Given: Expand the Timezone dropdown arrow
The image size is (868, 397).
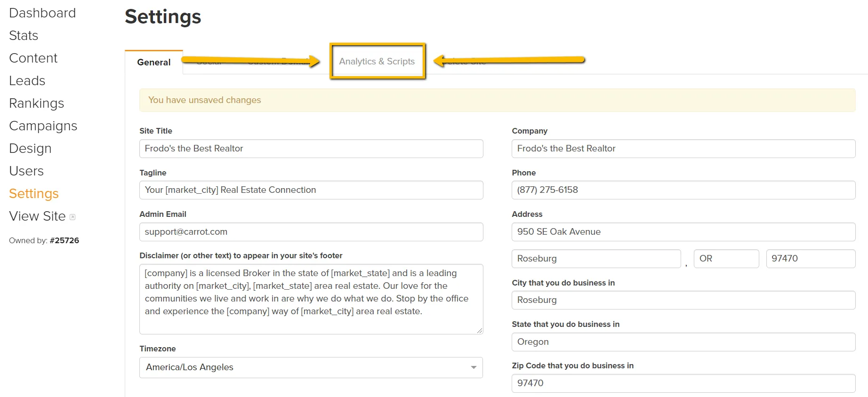Looking at the screenshot, I should click(x=473, y=367).
